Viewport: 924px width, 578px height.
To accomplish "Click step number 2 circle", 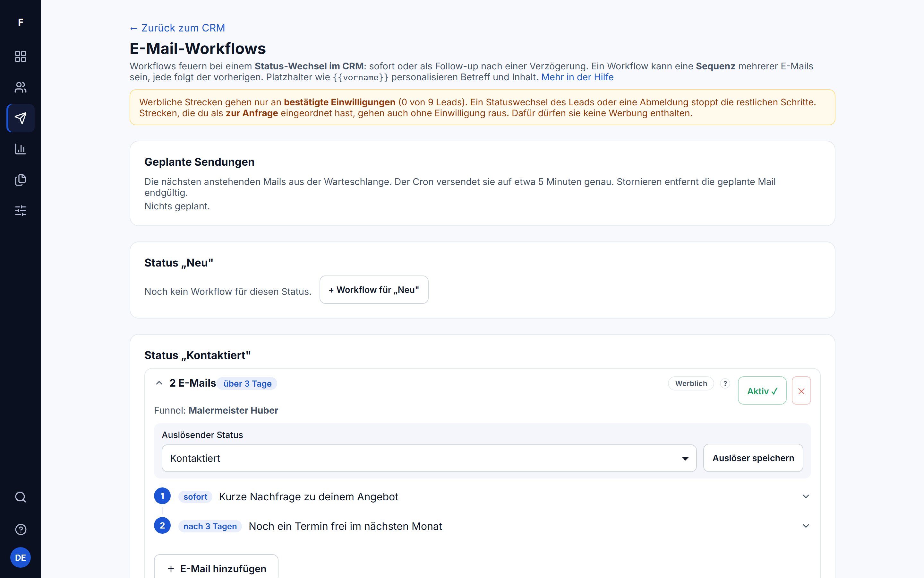I will click(x=162, y=526).
